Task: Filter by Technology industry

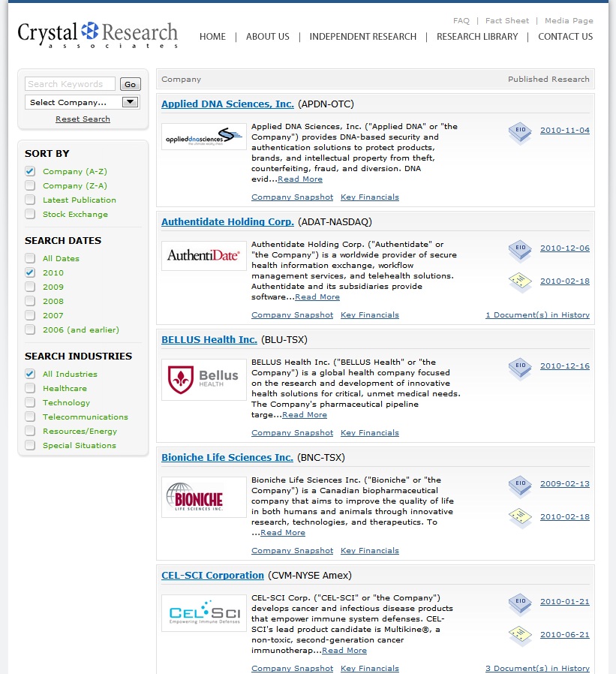Action: [x=30, y=402]
